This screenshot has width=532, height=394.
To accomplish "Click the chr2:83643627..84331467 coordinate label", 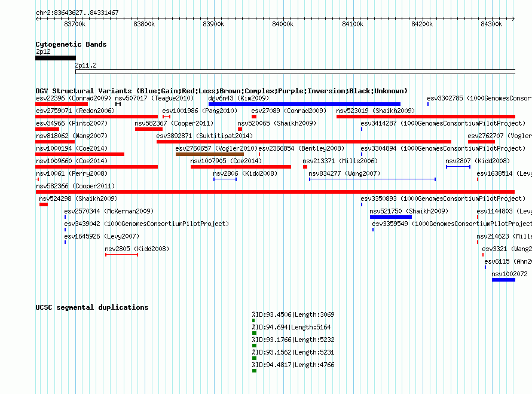I will pos(77,13).
